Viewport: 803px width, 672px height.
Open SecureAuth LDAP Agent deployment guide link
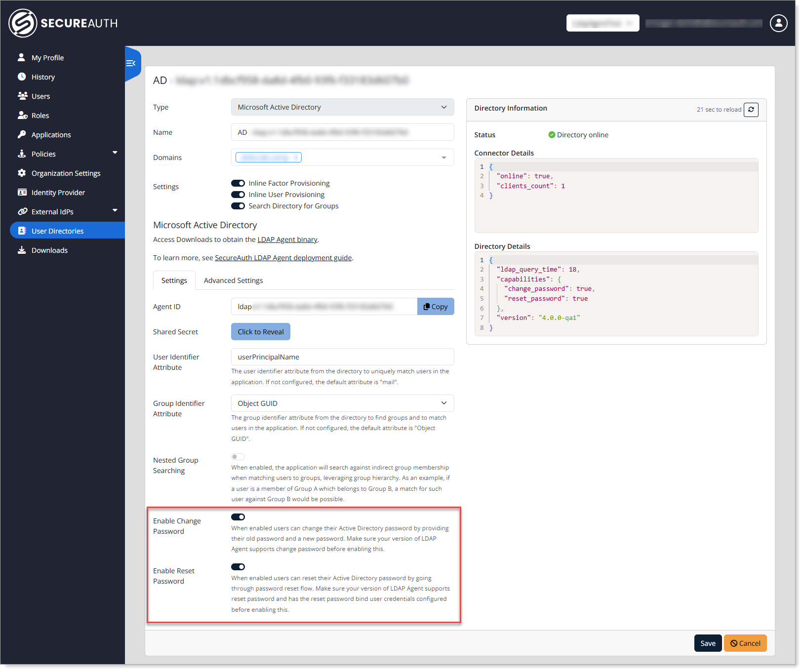283,258
